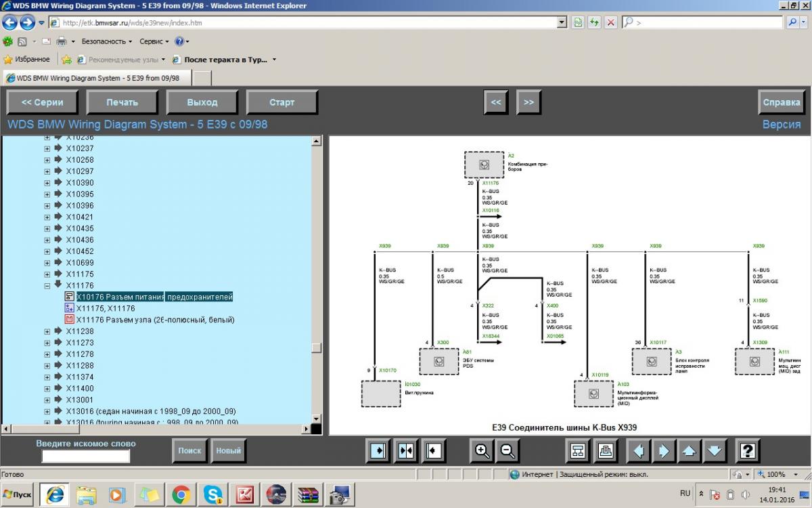Click the zoom in magnifier icon

click(482, 450)
